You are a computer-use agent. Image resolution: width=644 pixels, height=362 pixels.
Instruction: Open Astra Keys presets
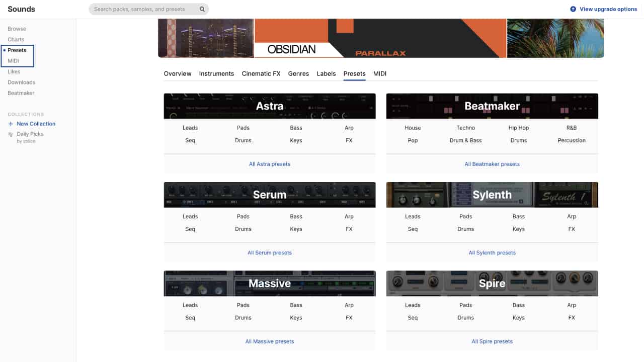pos(296,140)
